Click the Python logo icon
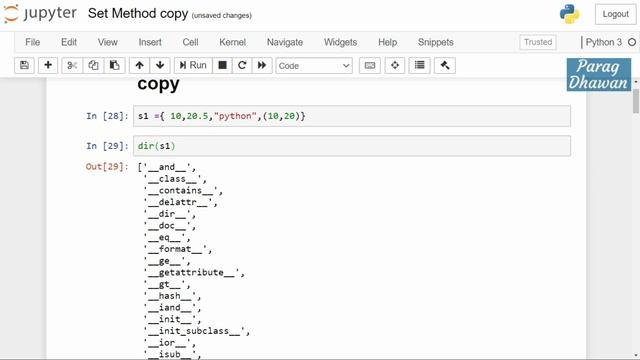This screenshot has height=360, width=640. tap(569, 14)
